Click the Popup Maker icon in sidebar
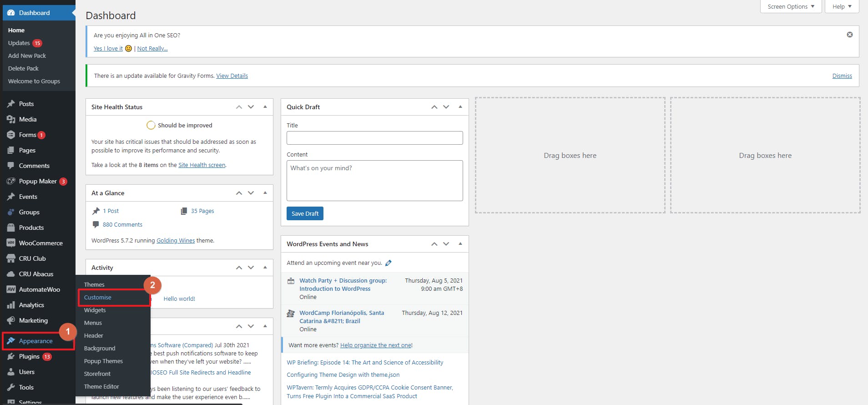868x405 pixels. click(11, 181)
